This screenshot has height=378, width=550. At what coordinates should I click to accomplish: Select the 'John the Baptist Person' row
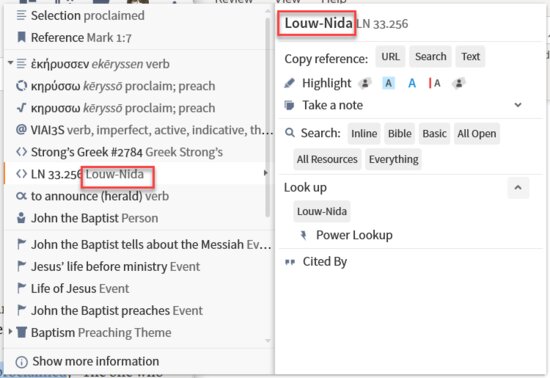(139, 218)
